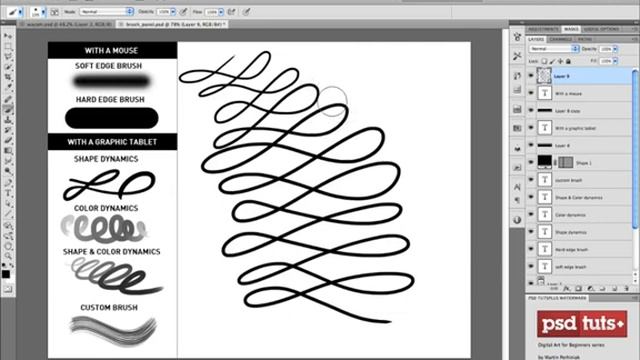Screen dimensions: 640x360
Task: Select the Zoom tool
Action: (8, 256)
